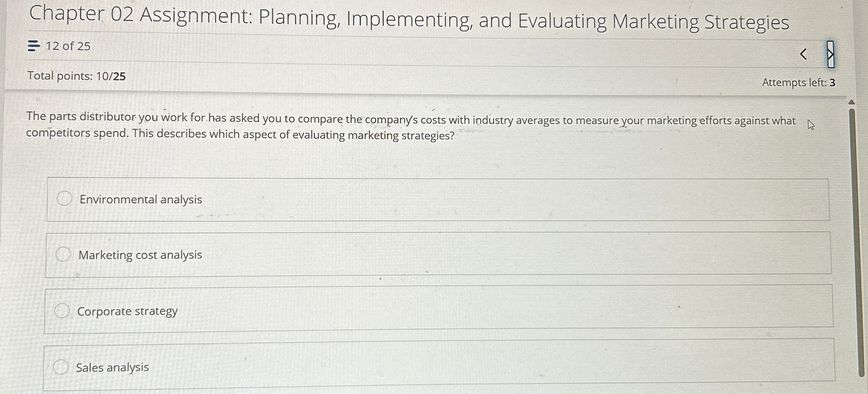Select the Sales analysis radio button
Viewport: 868px width, 394px height.
pyautogui.click(x=61, y=367)
